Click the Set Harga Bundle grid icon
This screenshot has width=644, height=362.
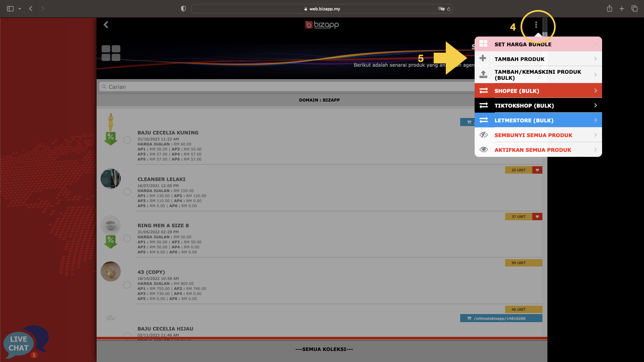click(483, 44)
